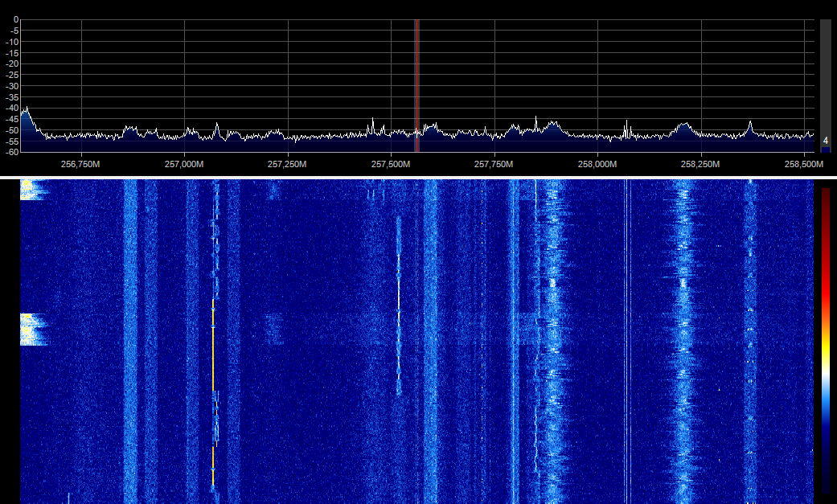Viewport: 837px width, 504px height.
Task: Select bright burst at top-left of waterfall
Action: 33,190
